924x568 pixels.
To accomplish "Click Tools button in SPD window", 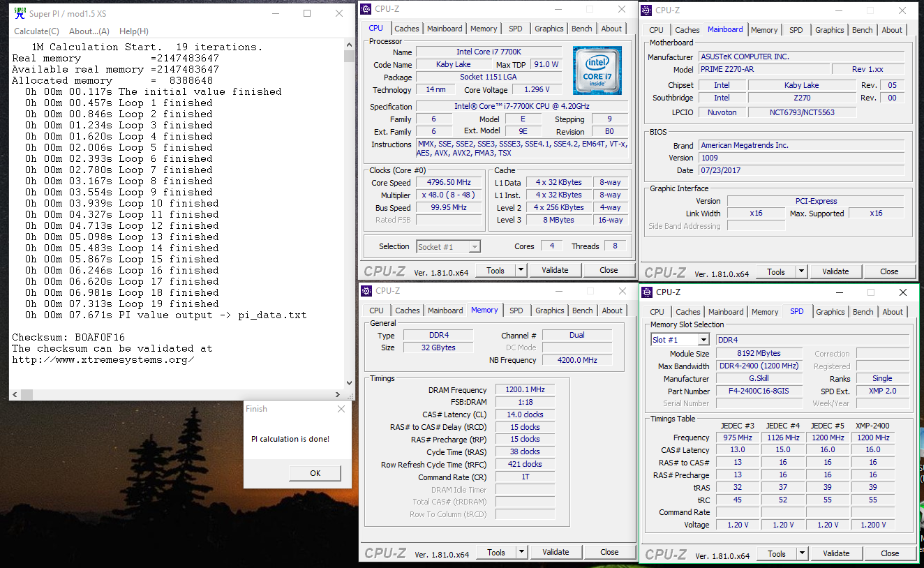I will point(777,553).
